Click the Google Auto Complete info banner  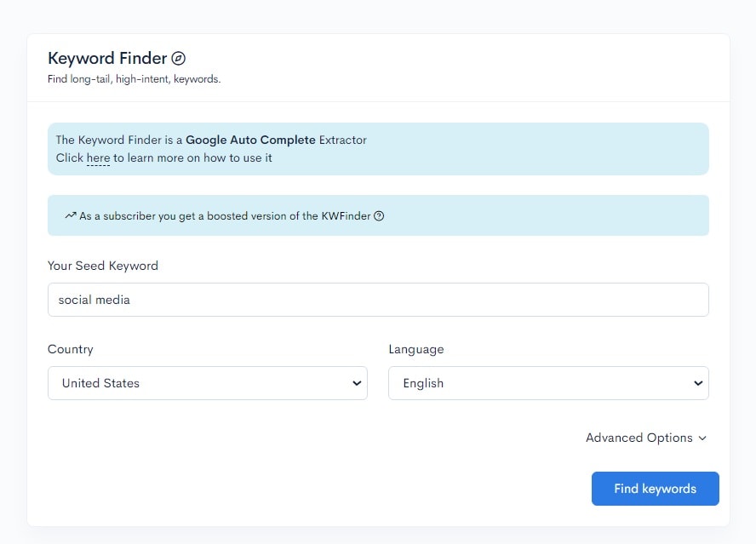[378, 149]
